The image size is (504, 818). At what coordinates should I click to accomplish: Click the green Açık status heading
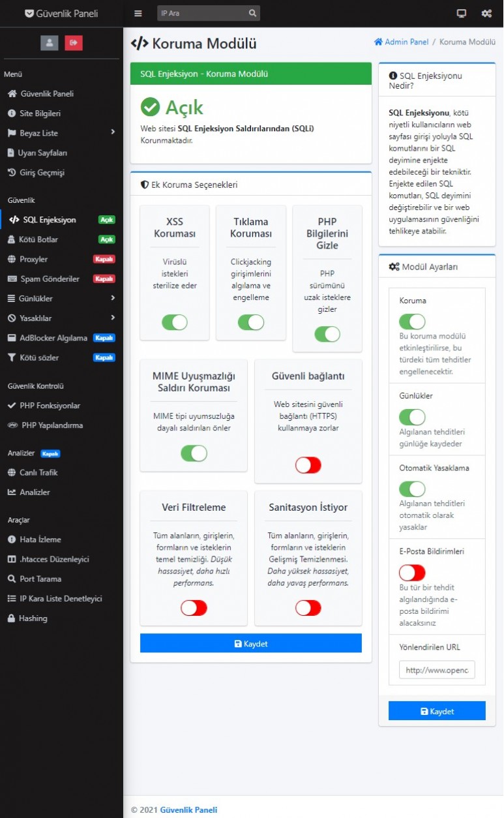(x=172, y=107)
